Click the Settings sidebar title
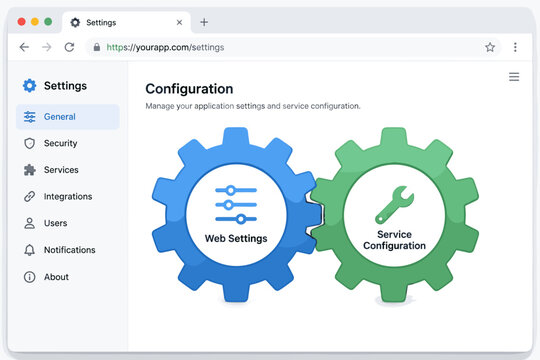This screenshot has height=360, width=540. point(65,86)
